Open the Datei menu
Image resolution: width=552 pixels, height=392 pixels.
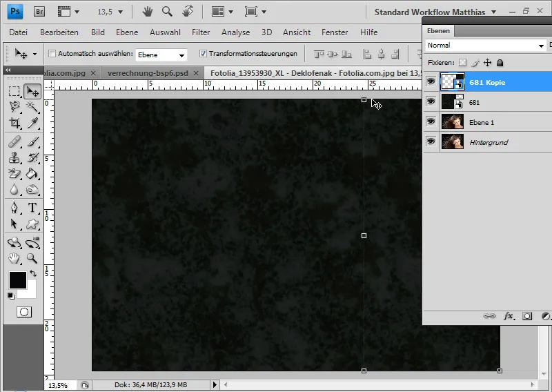point(19,32)
